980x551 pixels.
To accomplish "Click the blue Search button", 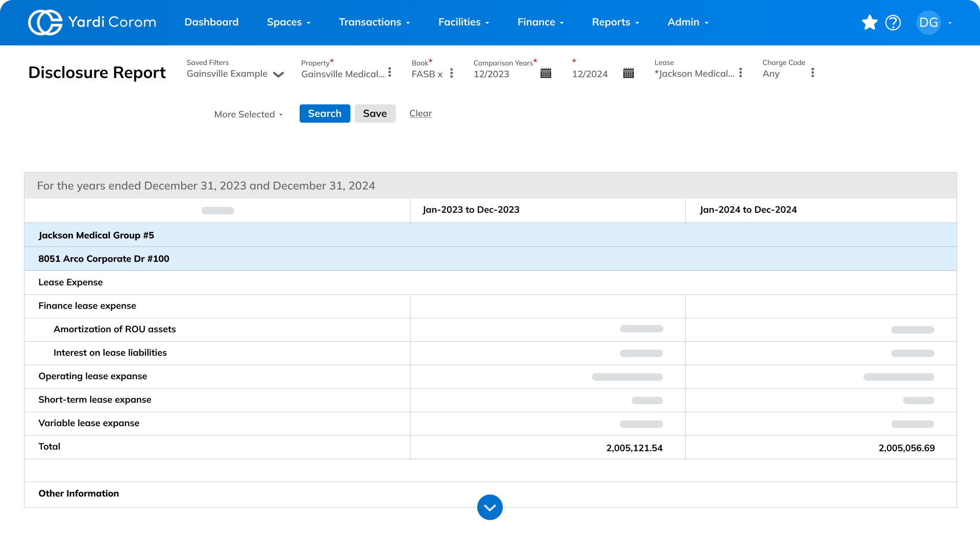I will (325, 113).
